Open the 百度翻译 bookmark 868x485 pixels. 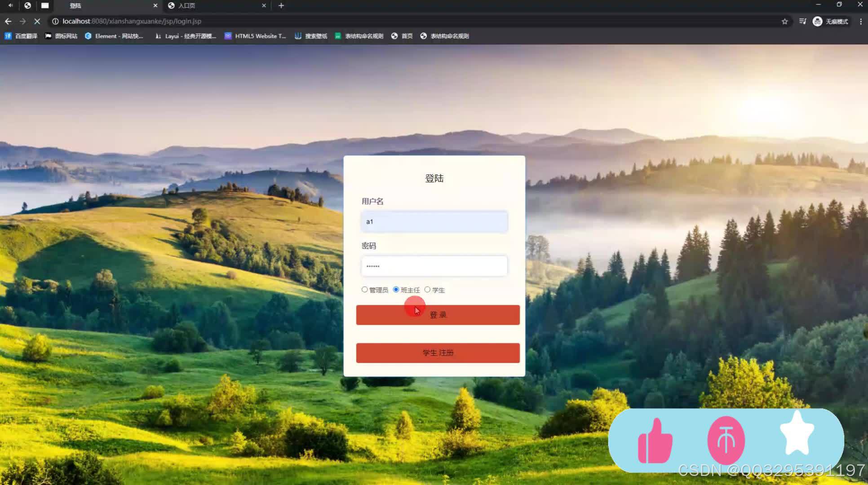click(21, 36)
